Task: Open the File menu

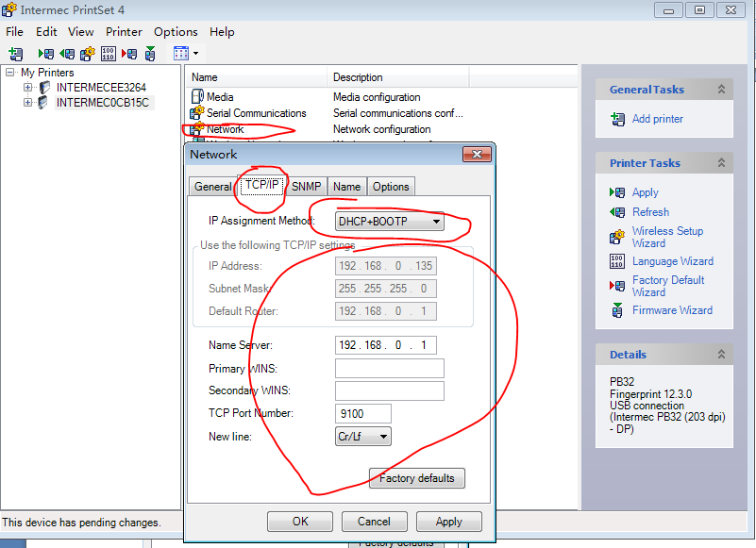Action: pyautogui.click(x=14, y=32)
